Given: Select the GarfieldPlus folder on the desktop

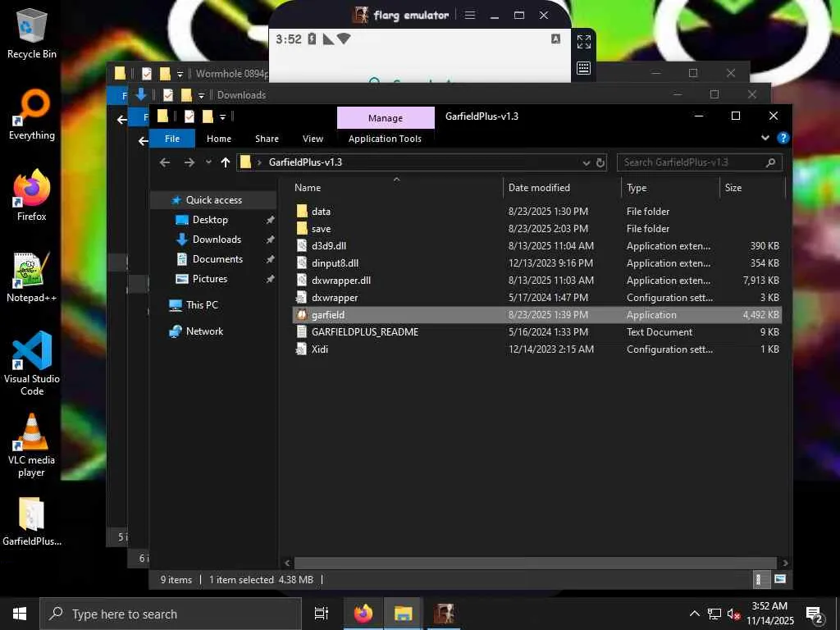Looking at the screenshot, I should [32, 521].
